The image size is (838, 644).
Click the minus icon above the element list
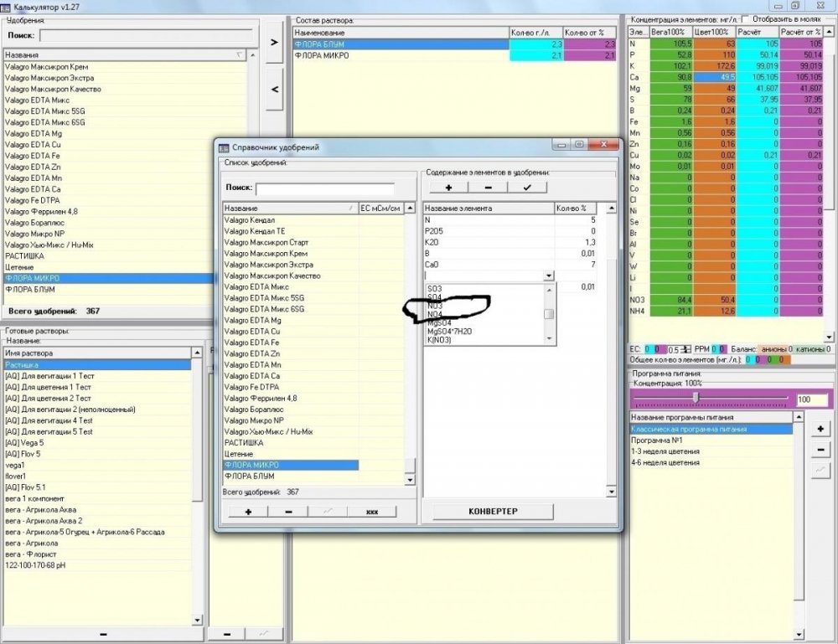click(488, 188)
